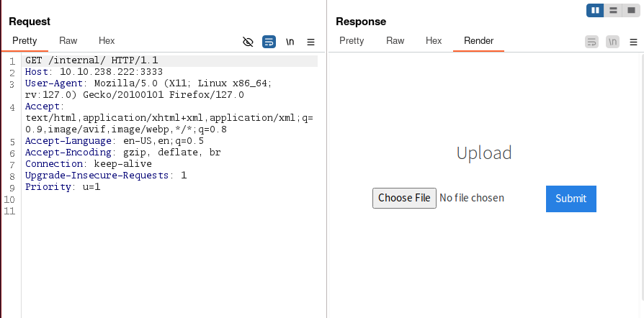Select side-by-side split layout icon
Screen dimensions: 644x318
click(595, 10)
